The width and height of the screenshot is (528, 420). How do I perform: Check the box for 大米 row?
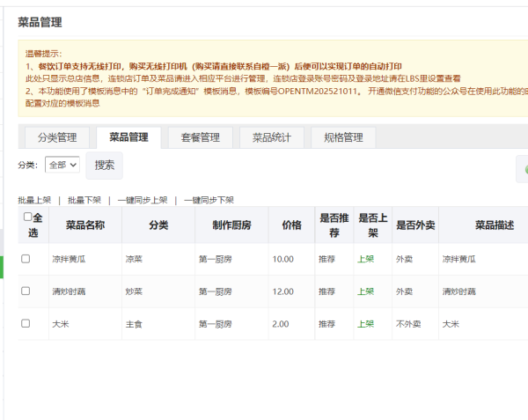pyautogui.click(x=26, y=323)
